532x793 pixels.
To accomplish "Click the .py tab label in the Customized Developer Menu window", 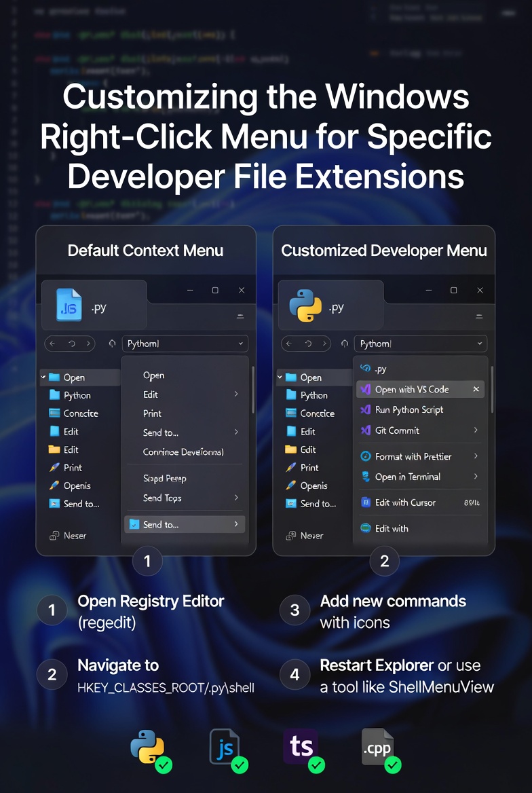I will [337, 308].
